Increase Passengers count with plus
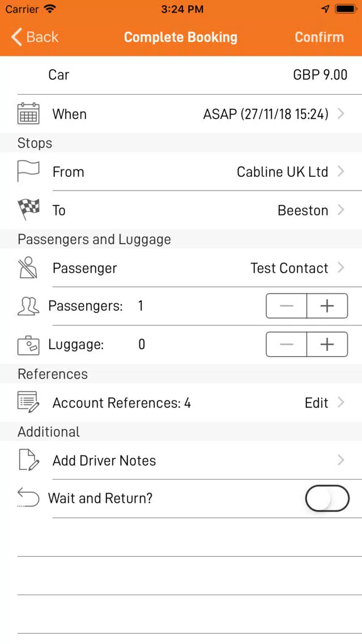362x644 pixels. [327, 306]
